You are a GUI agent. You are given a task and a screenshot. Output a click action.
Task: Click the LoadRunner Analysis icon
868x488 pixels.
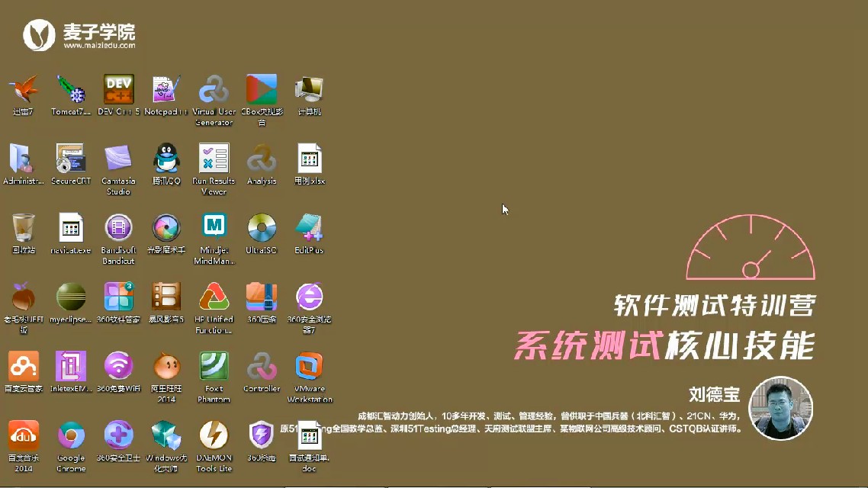(262, 159)
